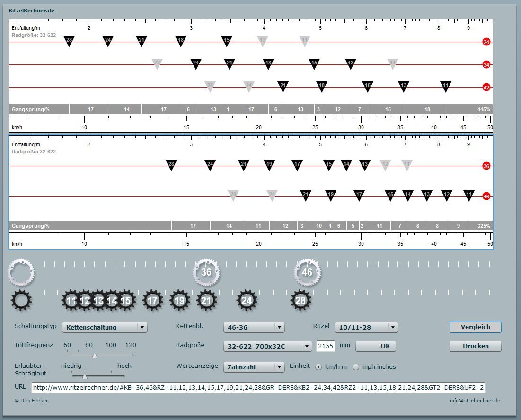Viewport: 521px width, 420px height.
Task: Click the Trittfrequenz slider handle
Action: click(x=94, y=356)
